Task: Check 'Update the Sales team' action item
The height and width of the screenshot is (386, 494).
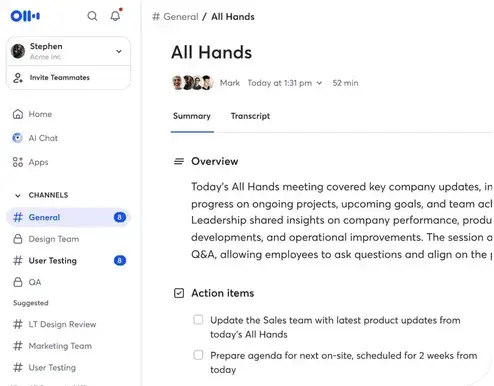Action: 198,320
